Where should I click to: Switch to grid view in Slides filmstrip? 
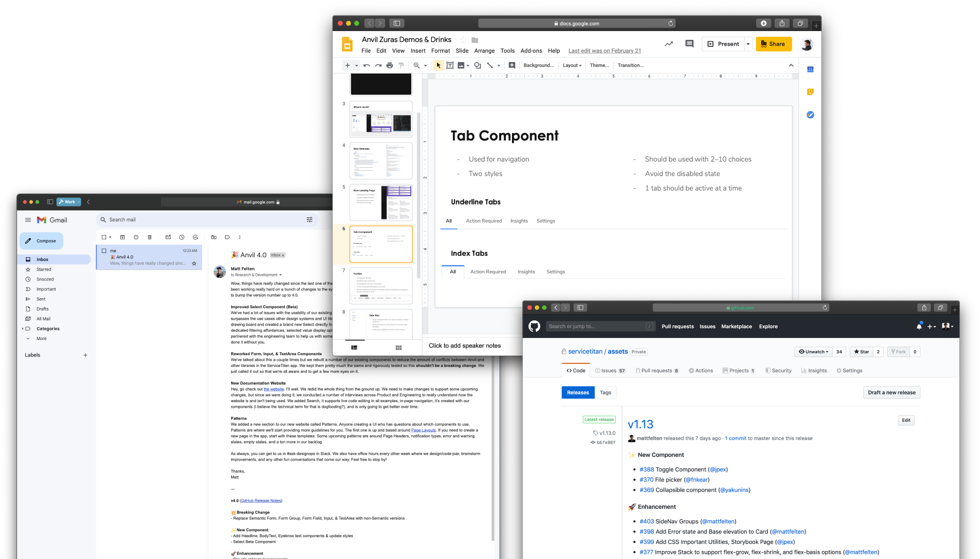click(398, 348)
